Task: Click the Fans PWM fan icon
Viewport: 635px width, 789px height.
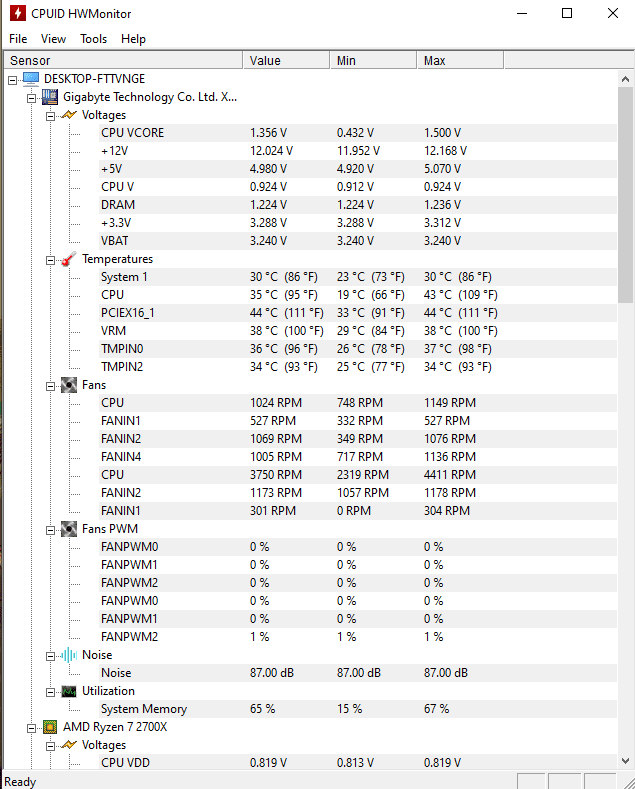Action: 69,529
